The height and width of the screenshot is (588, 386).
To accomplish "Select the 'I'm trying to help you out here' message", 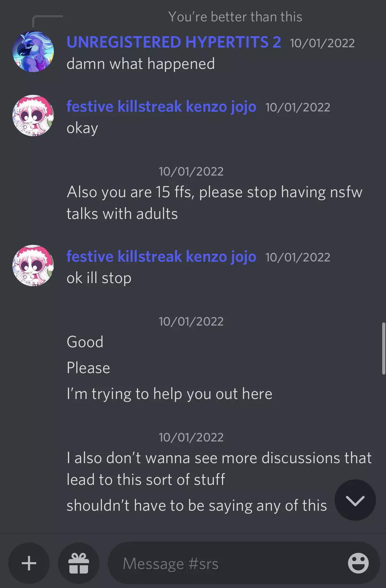I will tap(170, 394).
